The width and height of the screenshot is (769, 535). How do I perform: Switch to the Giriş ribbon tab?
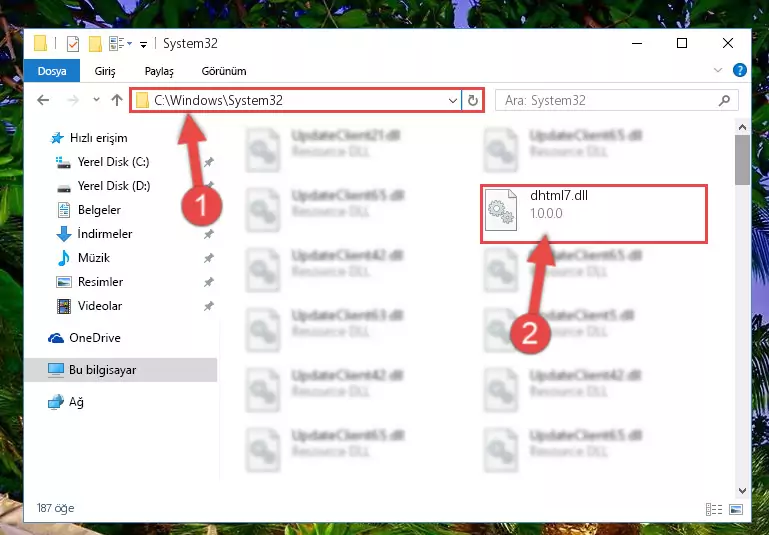coord(105,71)
